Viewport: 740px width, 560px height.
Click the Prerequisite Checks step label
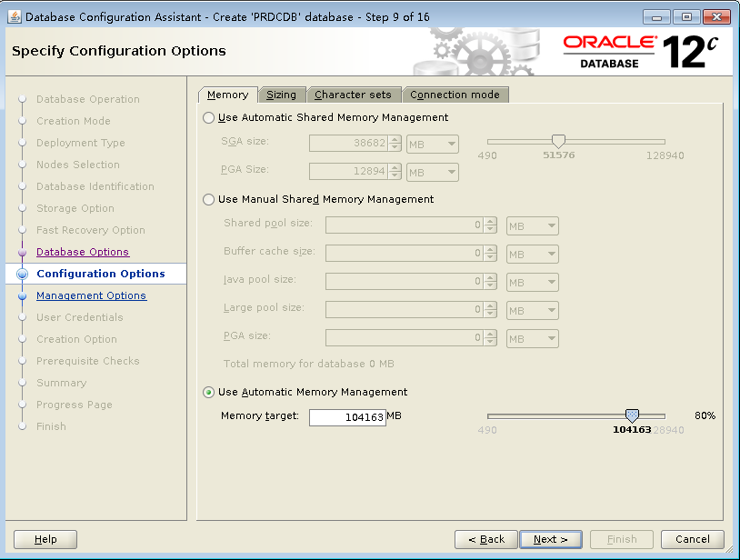88,361
